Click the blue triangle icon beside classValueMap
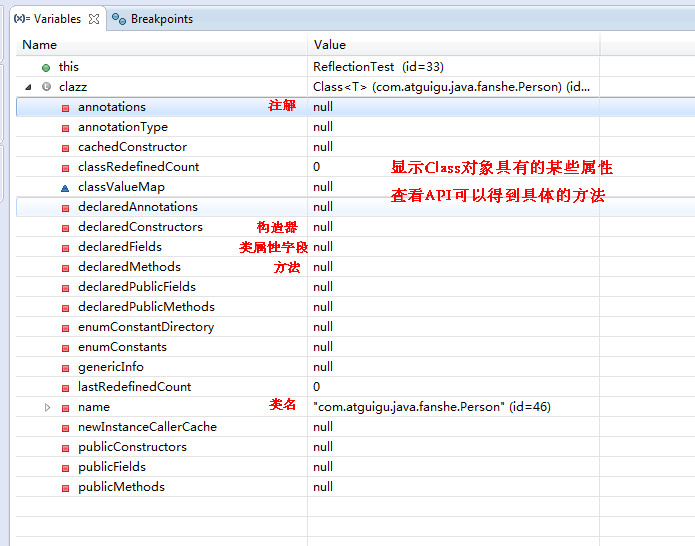Screen dimensions: 695x546 (x=66, y=187)
